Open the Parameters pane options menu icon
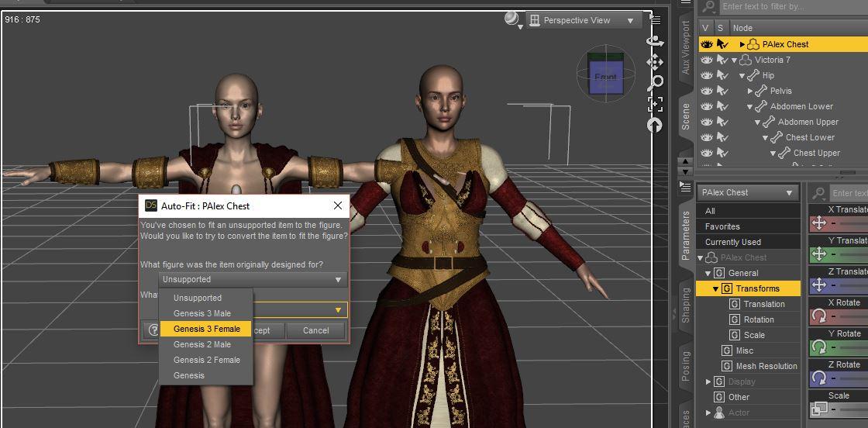The width and height of the screenshot is (868, 428). pos(685,187)
